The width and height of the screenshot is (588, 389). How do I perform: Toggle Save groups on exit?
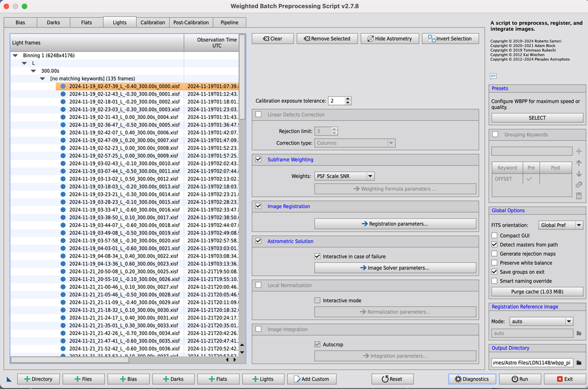pos(494,272)
